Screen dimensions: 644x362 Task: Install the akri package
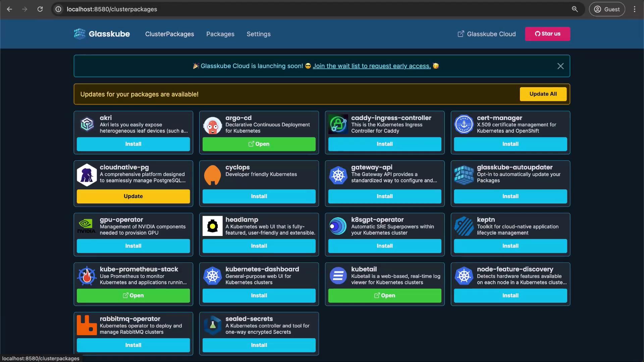point(133,144)
